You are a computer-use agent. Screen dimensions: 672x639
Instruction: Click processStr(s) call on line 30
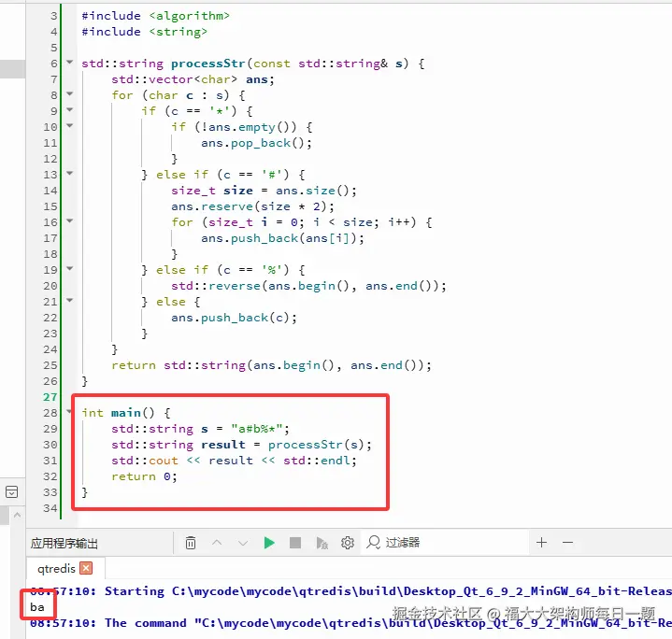point(316,445)
